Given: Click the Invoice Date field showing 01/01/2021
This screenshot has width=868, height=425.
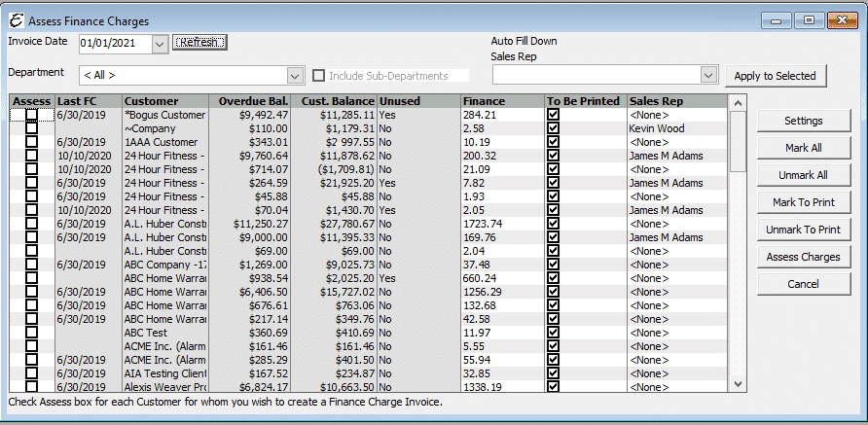Looking at the screenshot, I should point(116,43).
